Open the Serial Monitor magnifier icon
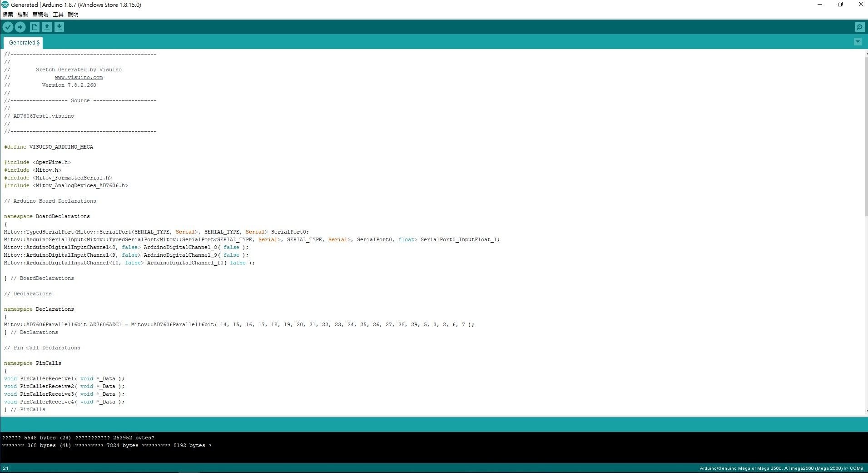868x473 pixels. 859,27
